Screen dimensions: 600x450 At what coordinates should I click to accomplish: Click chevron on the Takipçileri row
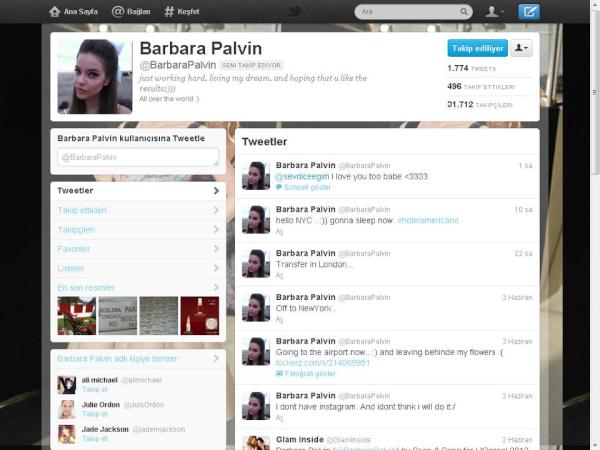216,230
